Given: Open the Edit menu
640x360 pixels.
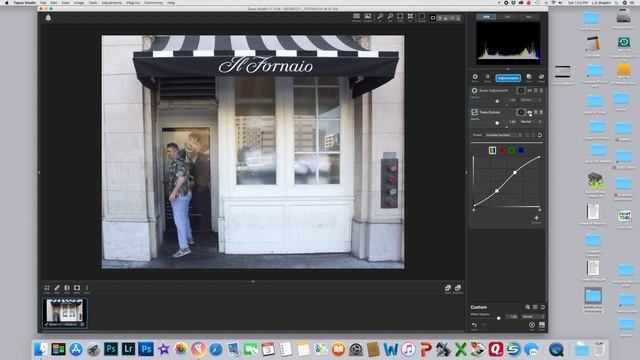Looking at the screenshot, I should click(x=54, y=2).
